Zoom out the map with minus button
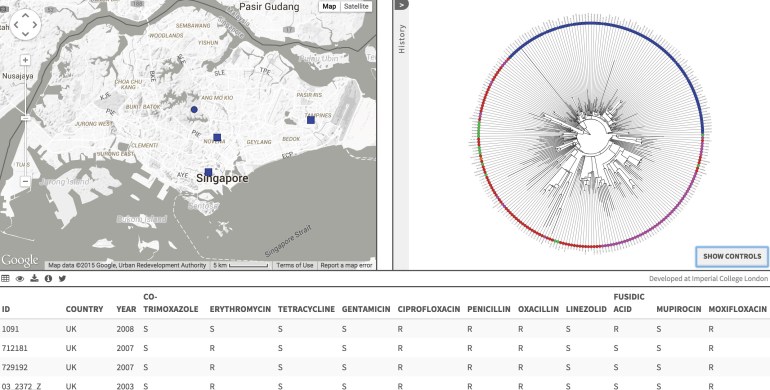770x390 pixels. point(25,181)
